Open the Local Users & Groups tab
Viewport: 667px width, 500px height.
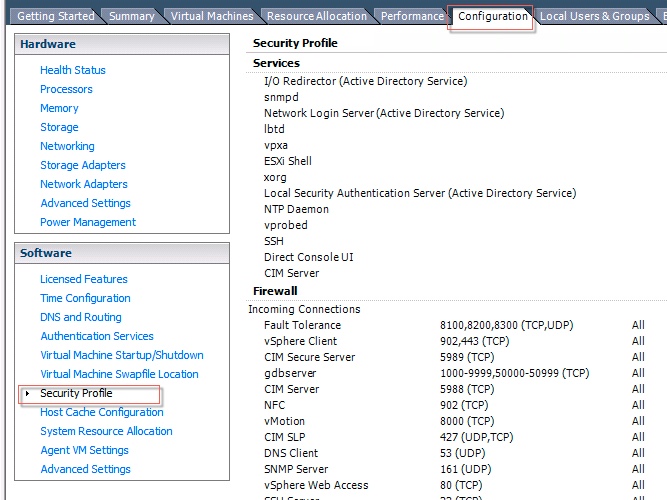(594, 16)
